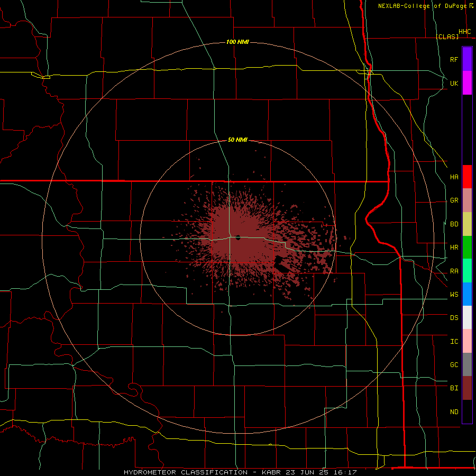Click the IC legend label
This screenshot has height=476, width=476.
click(454, 341)
